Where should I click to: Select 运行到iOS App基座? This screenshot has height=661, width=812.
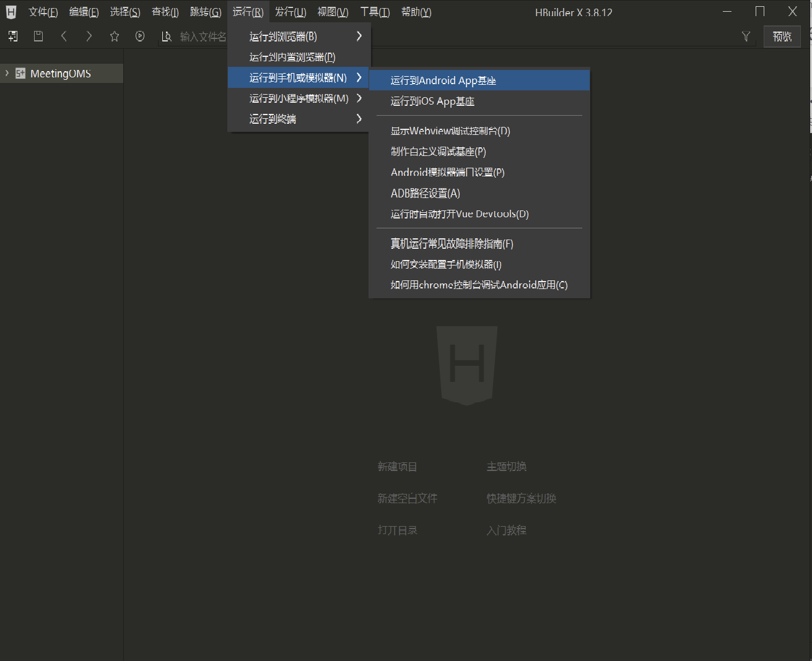432,102
